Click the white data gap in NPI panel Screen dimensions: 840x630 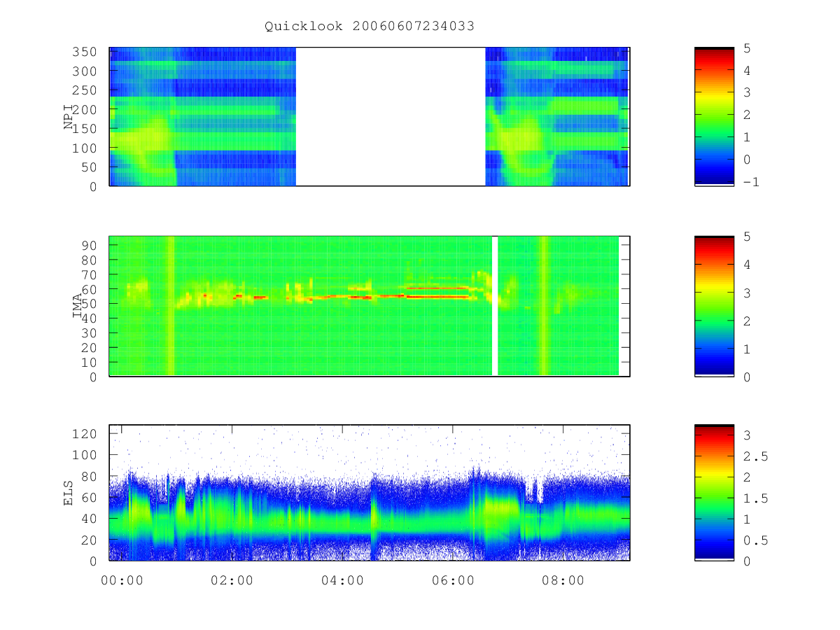click(391, 117)
